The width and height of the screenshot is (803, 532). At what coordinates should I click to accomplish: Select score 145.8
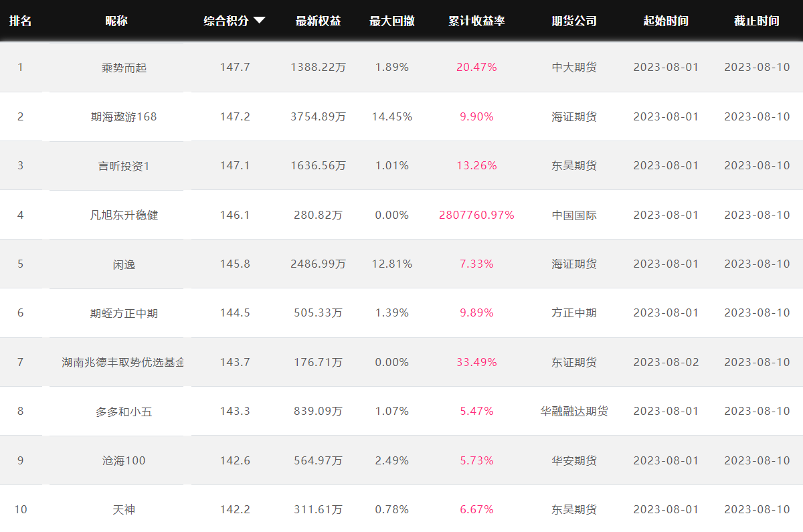tap(235, 264)
